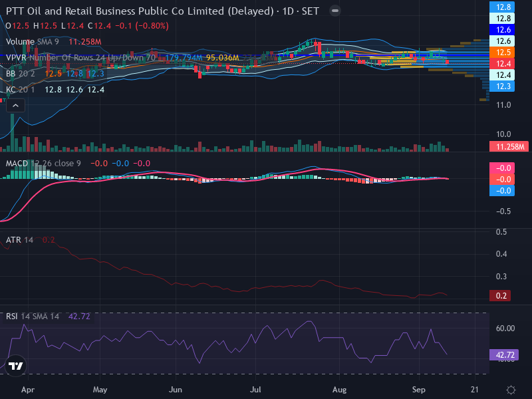Select the RSI 14 SMA 14 legend

[32, 317]
